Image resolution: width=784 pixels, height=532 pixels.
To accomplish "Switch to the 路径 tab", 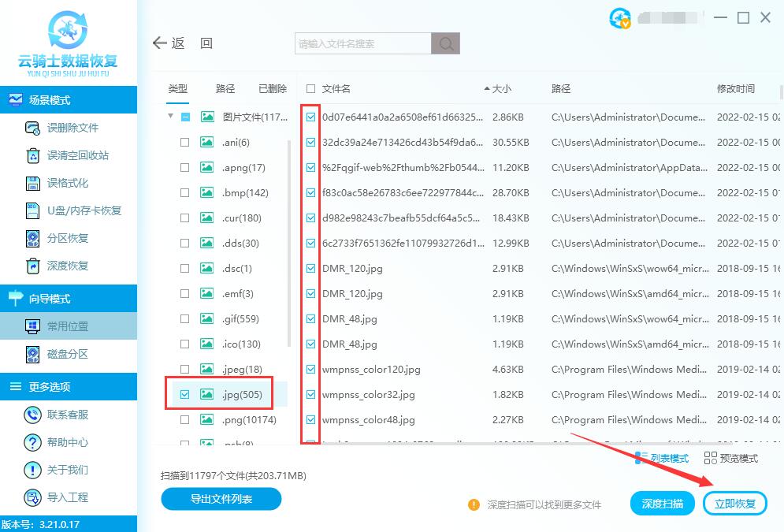I will coord(225,88).
